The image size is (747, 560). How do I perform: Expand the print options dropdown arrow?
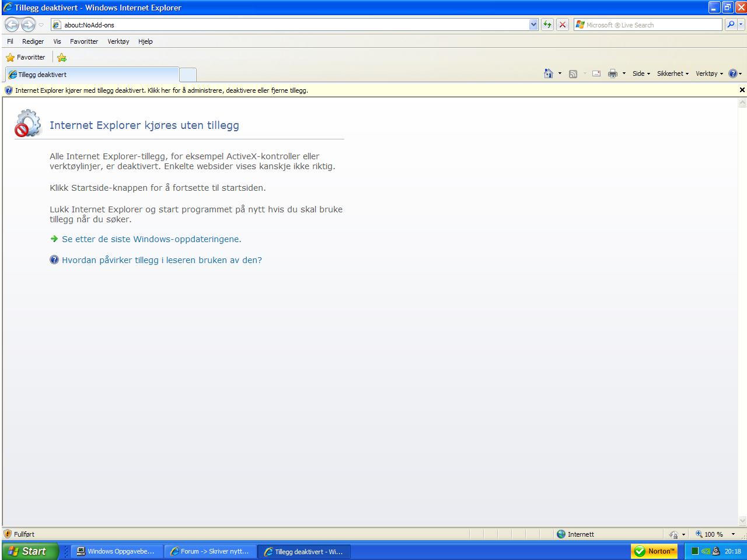[x=624, y=73]
